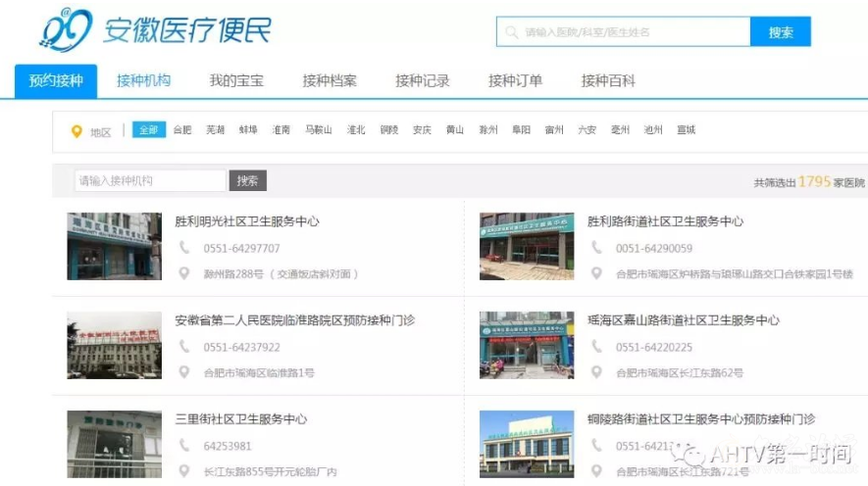Click the magnifier icon in top search box

(511, 32)
